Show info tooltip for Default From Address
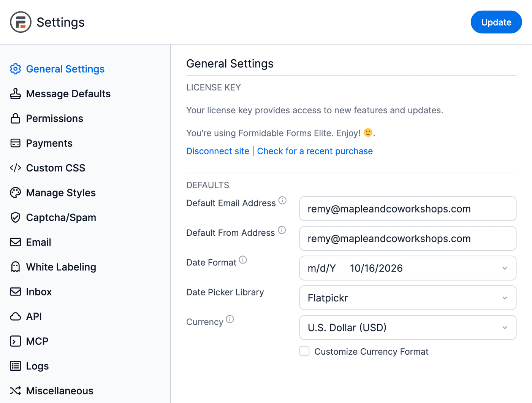532x403 pixels. tap(282, 230)
